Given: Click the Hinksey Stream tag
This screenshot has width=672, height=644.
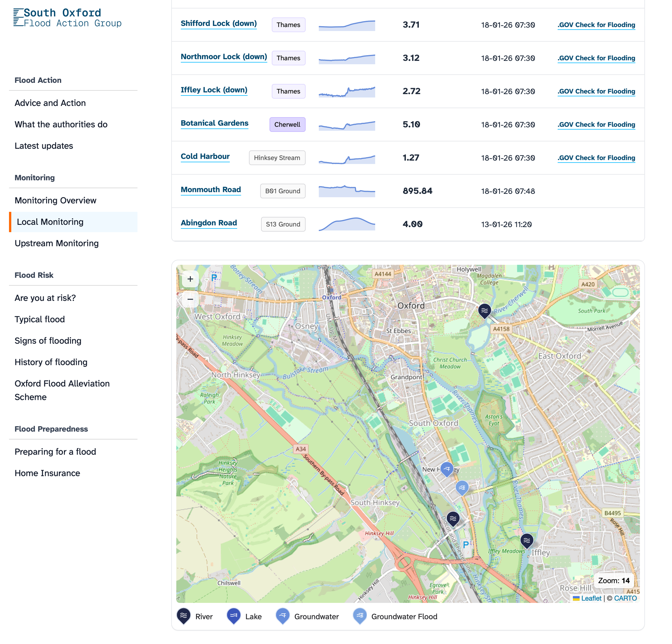Looking at the screenshot, I should click(277, 158).
